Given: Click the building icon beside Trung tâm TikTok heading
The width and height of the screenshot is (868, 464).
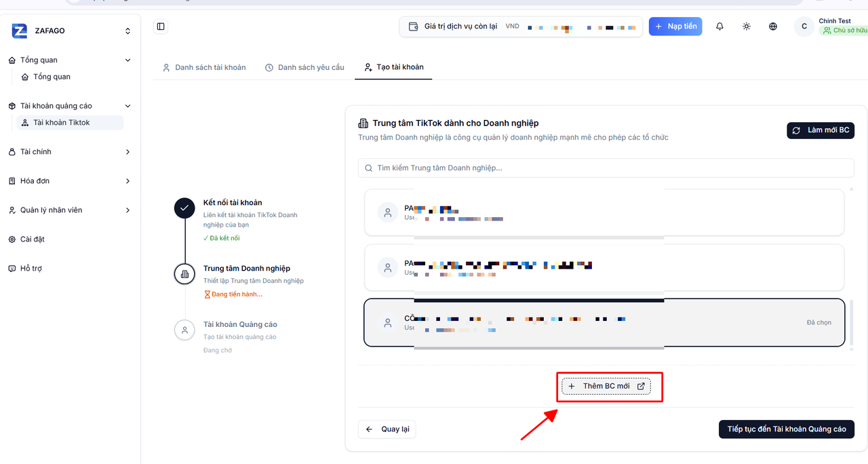Looking at the screenshot, I should (x=363, y=123).
